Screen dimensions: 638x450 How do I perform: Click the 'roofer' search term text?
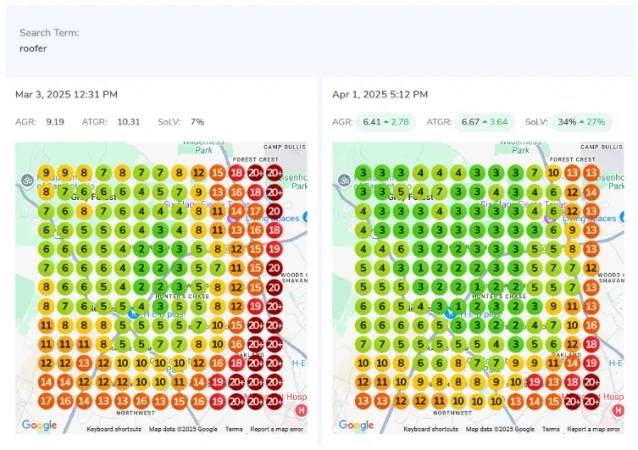(33, 48)
